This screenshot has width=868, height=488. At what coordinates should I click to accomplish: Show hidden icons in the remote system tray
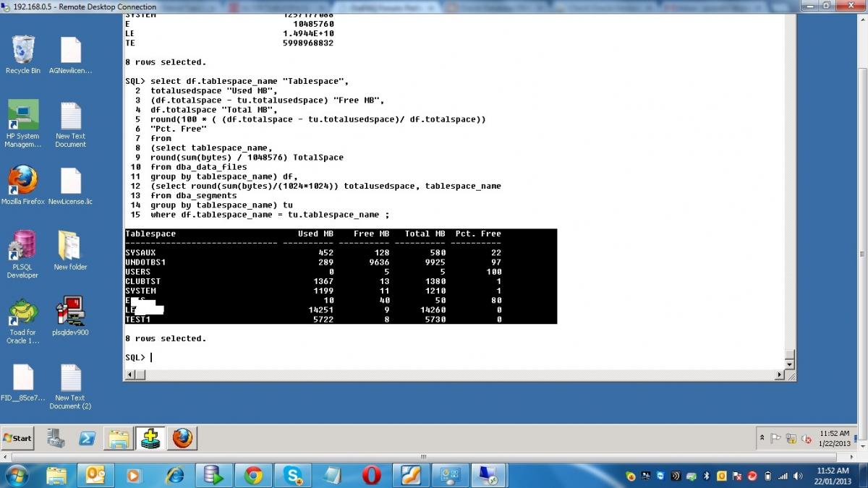coord(762,438)
